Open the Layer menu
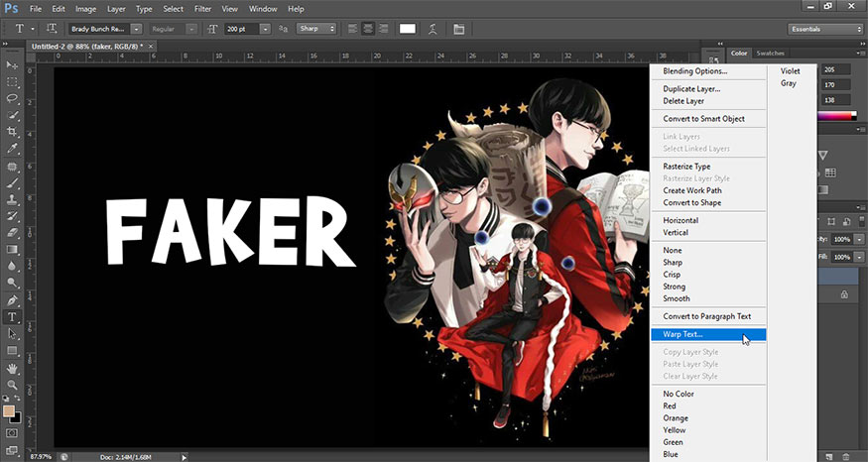The height and width of the screenshot is (462, 868). [x=116, y=9]
